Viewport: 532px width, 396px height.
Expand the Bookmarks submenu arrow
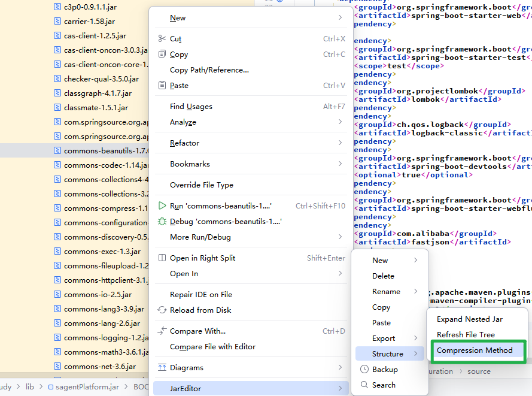click(x=341, y=164)
